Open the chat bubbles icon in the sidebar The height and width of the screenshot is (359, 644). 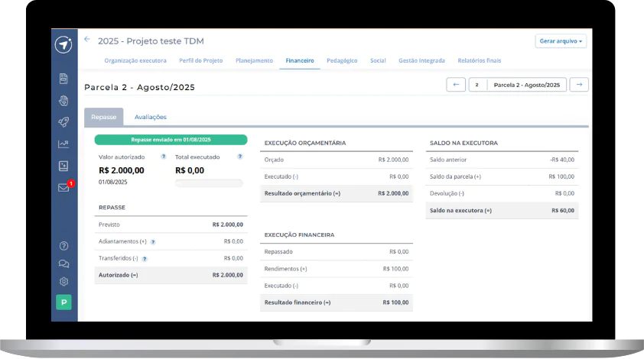64,264
